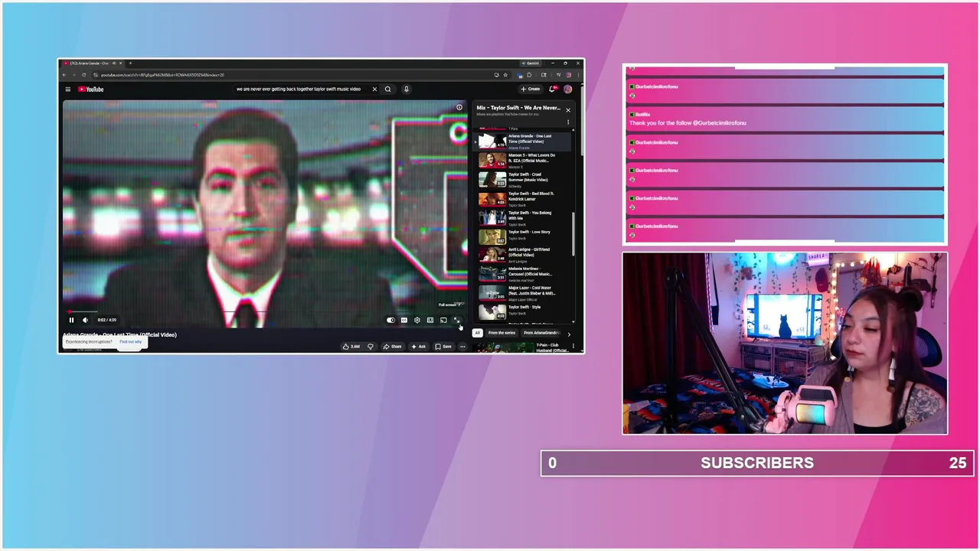The image size is (980, 551).
Task: Open more actions ellipsis below video
Action: click(x=462, y=347)
